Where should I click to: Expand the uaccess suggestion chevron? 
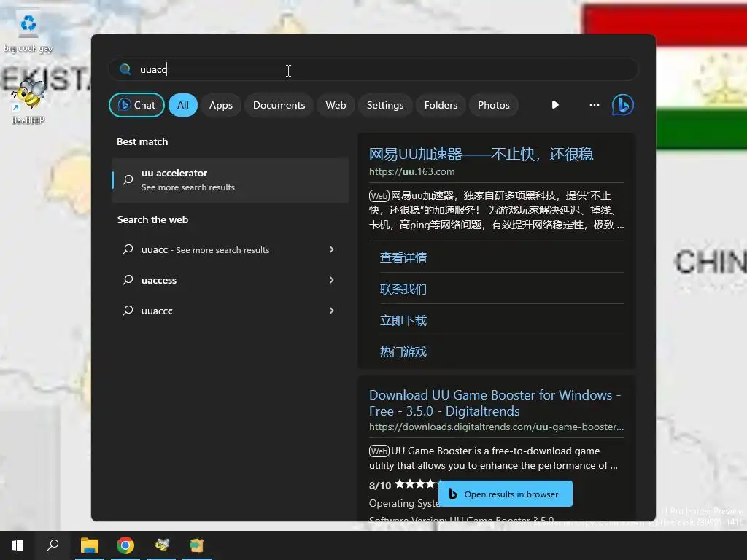click(x=332, y=280)
